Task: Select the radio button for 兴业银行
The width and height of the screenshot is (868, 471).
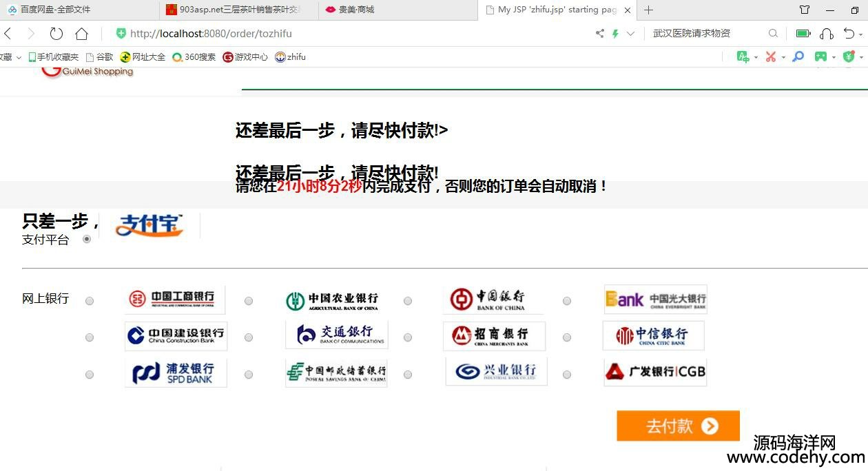Action: (408, 375)
